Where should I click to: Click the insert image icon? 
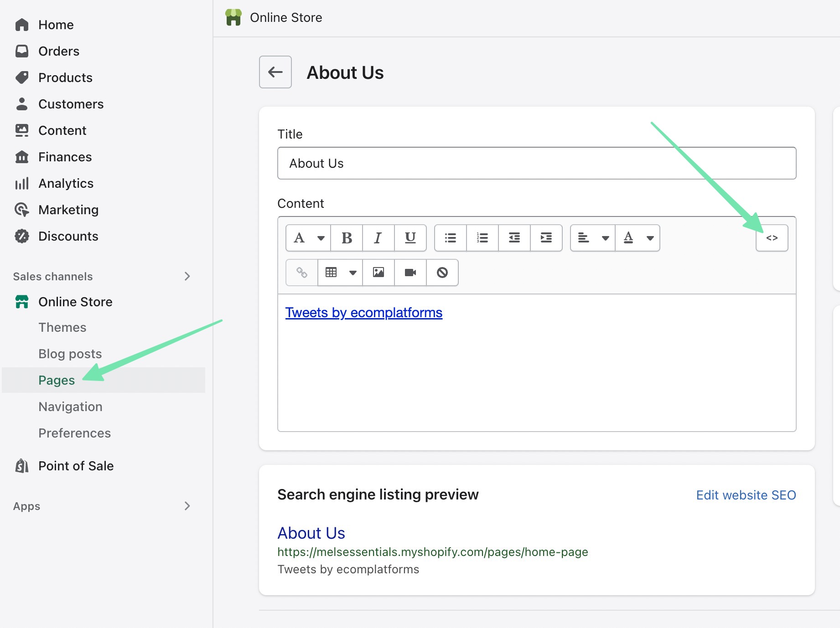tap(378, 273)
